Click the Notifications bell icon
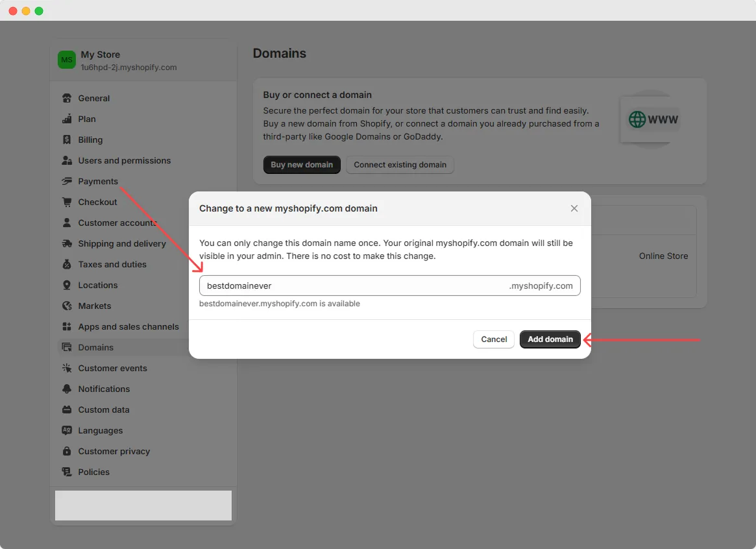 click(x=67, y=389)
